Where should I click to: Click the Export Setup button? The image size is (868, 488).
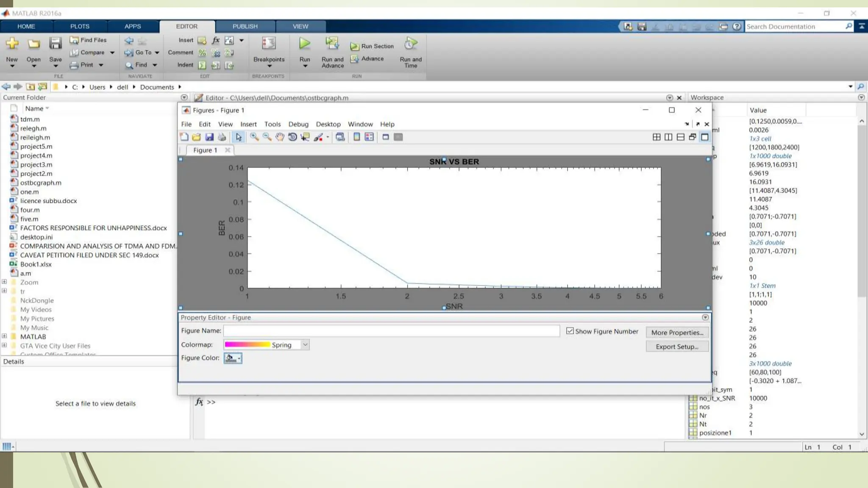coord(677,347)
